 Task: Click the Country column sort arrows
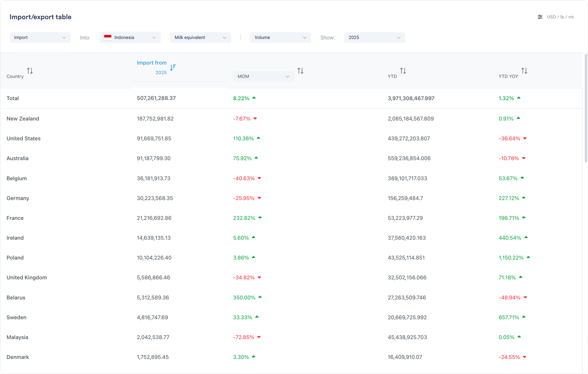click(x=30, y=71)
